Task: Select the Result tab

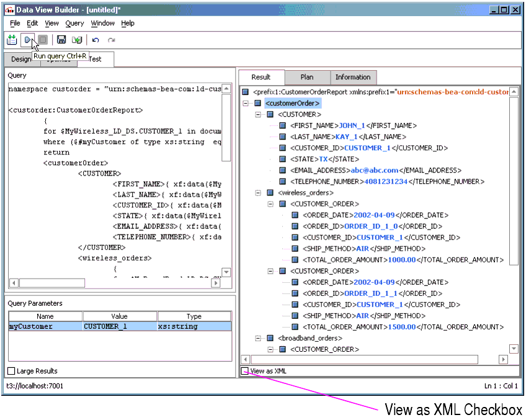Action: pos(261,77)
